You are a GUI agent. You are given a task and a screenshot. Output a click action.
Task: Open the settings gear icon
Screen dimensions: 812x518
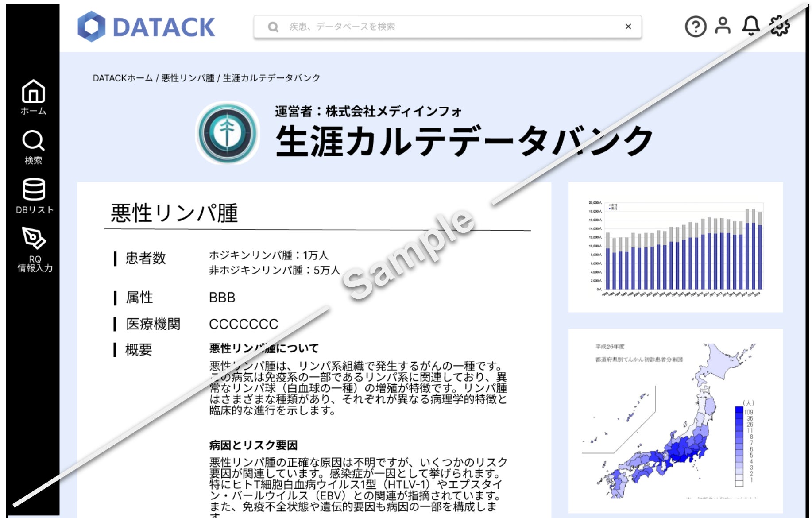coord(780,26)
